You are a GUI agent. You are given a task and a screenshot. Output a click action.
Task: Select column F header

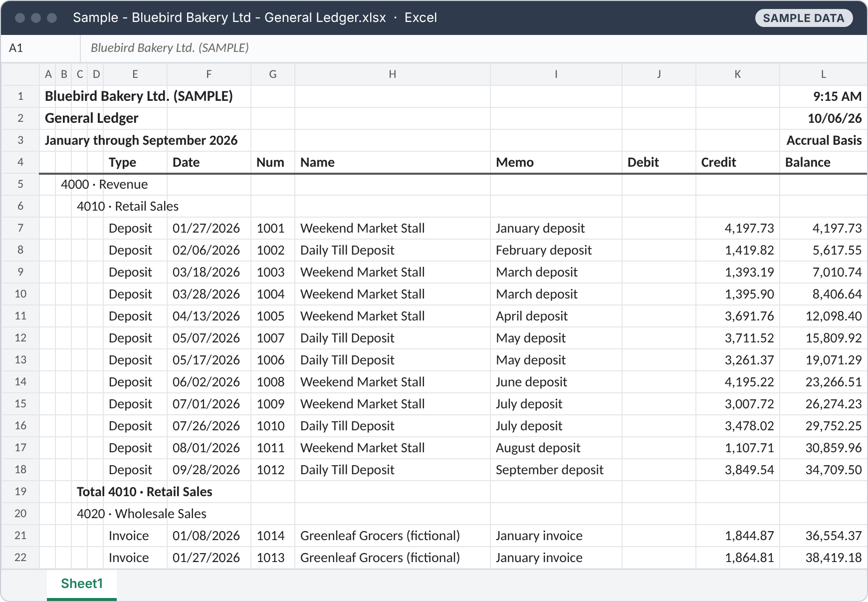pos(209,74)
